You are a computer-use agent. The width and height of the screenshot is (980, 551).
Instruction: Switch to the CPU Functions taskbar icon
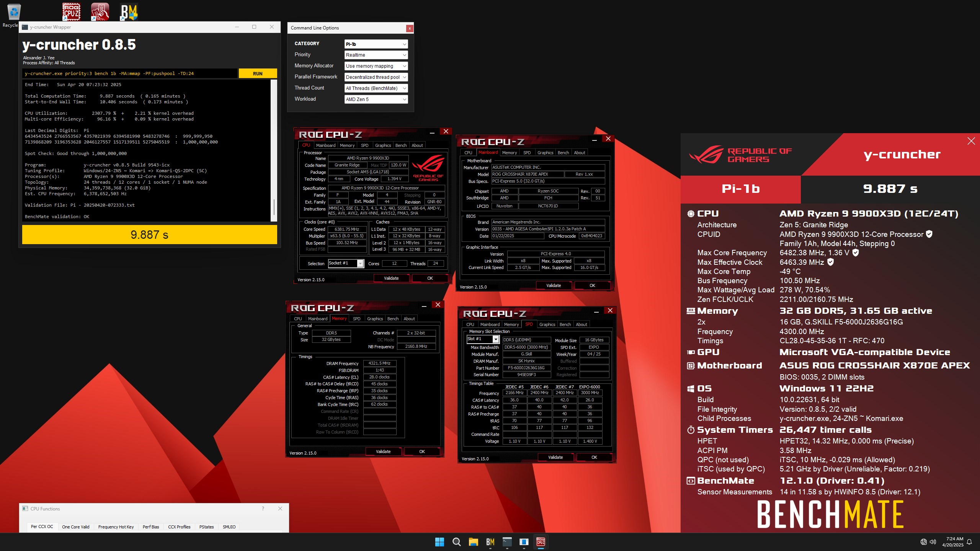[x=524, y=542]
